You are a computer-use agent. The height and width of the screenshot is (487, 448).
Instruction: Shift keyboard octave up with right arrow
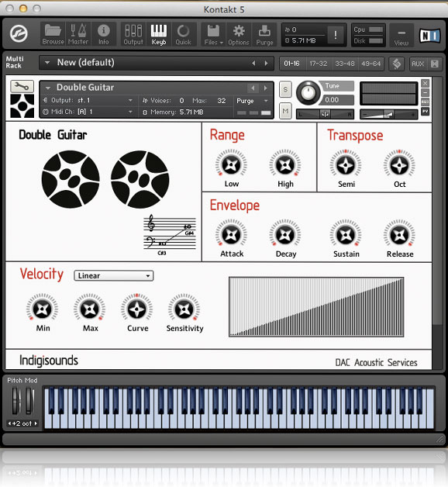(36, 423)
